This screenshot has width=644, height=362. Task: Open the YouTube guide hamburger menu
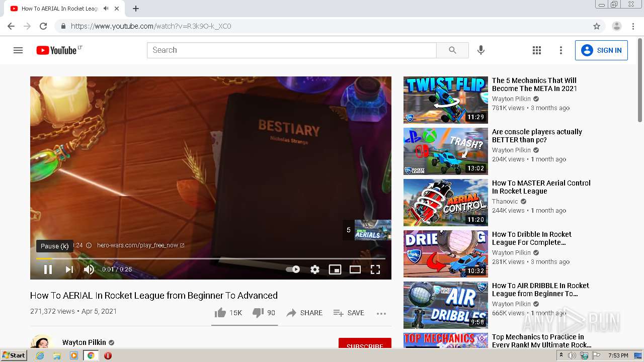(18, 50)
